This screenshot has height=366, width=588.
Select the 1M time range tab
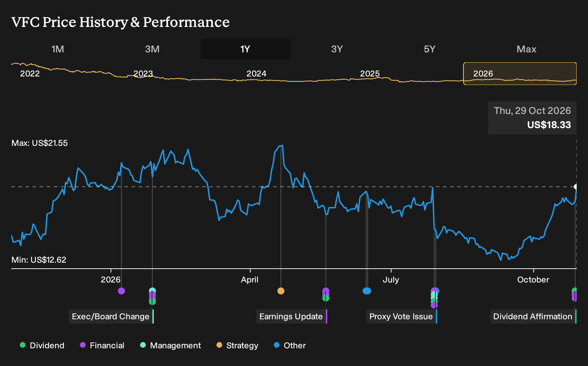pos(58,49)
